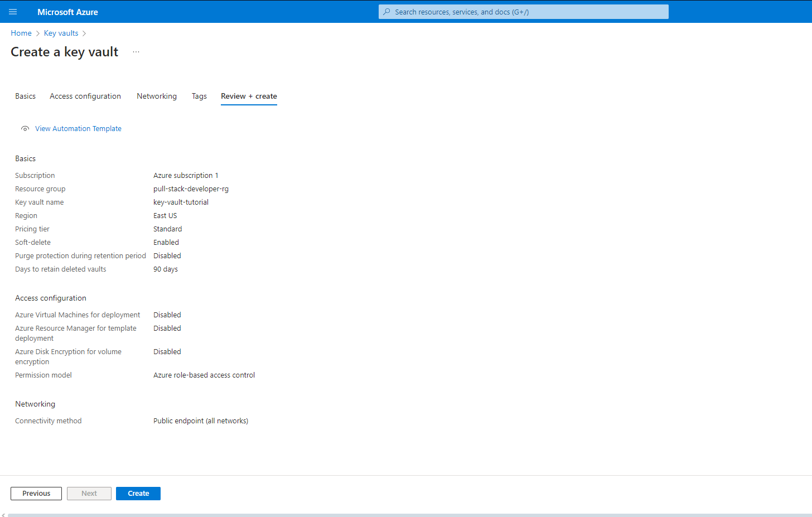Click the 'Pricing tier' label

click(32, 229)
